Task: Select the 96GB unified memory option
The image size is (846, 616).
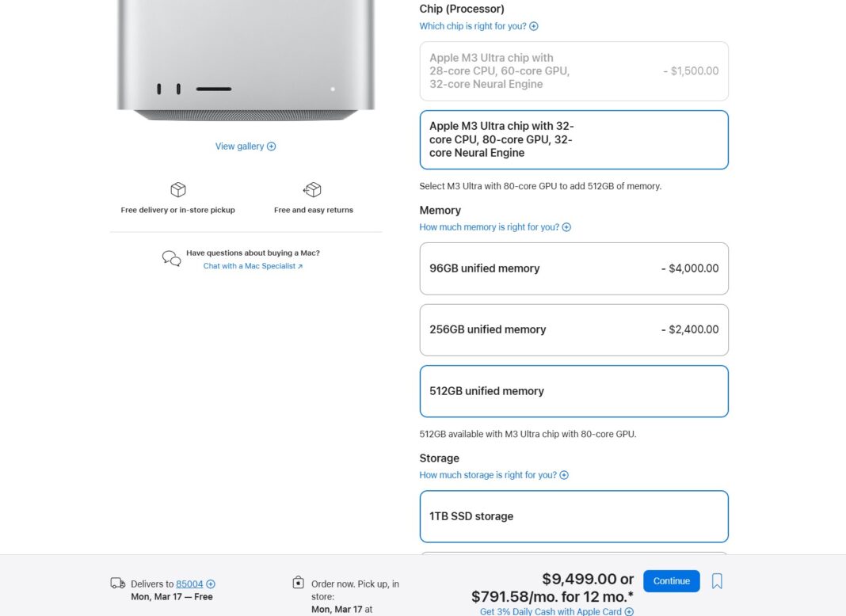Action: click(574, 268)
